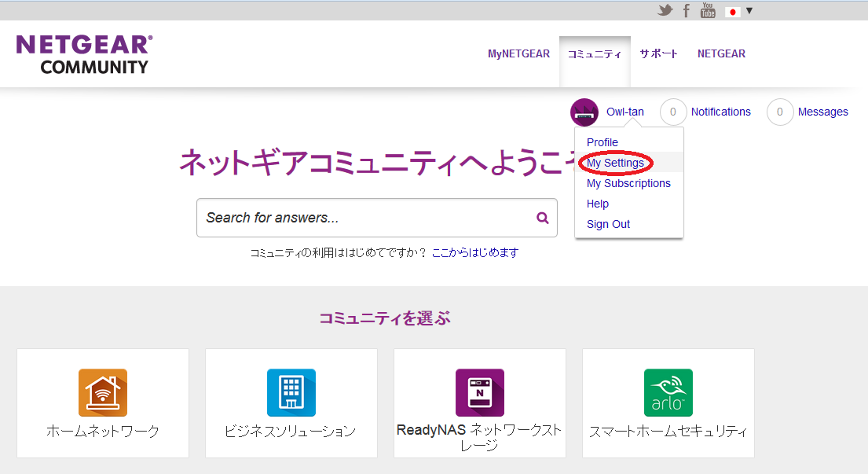Click the blue business building icon

pyautogui.click(x=291, y=392)
